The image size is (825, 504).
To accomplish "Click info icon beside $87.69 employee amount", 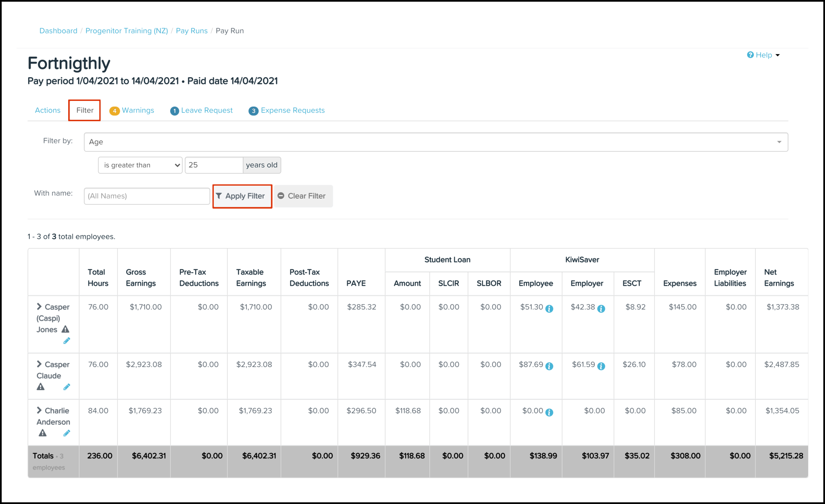I will tap(549, 366).
